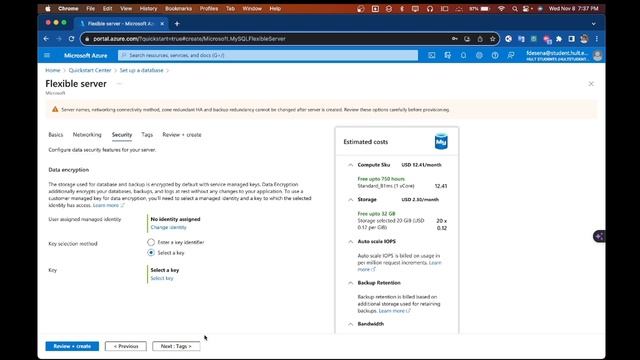Reload the Azure portal page
Screen dimensions: 640x360
[x=71, y=39]
